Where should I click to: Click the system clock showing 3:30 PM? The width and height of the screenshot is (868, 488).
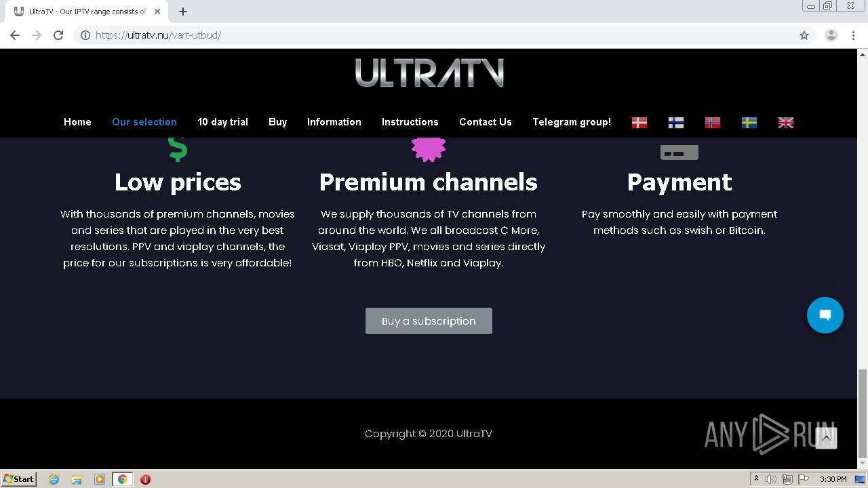coord(833,479)
